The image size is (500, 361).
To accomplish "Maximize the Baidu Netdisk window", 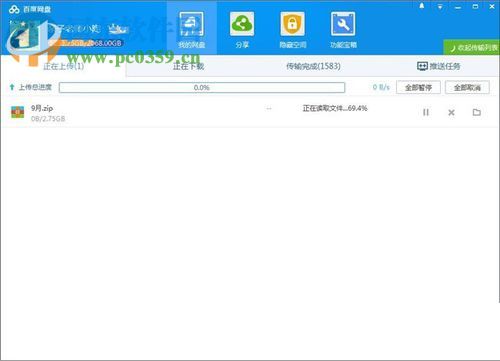I will point(476,6).
